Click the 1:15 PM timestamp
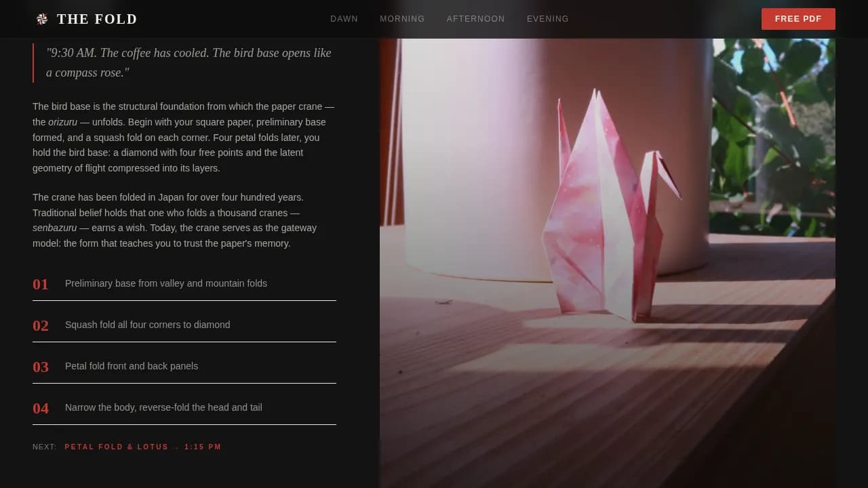 click(x=203, y=447)
